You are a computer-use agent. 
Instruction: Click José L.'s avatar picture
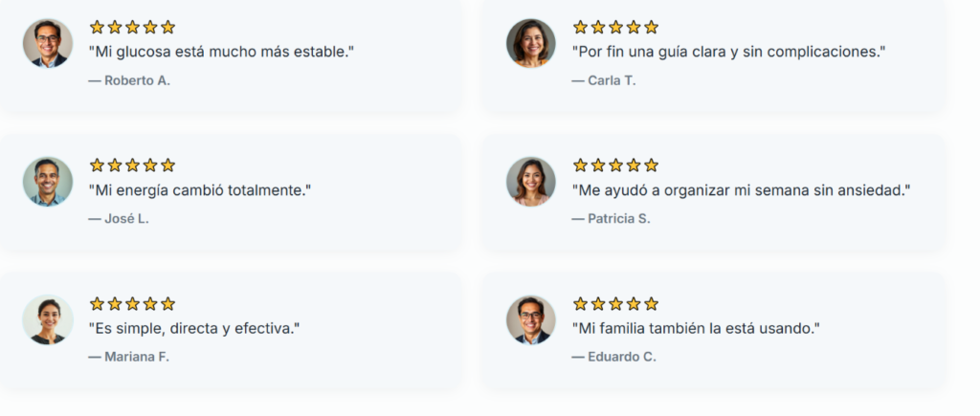click(x=48, y=182)
